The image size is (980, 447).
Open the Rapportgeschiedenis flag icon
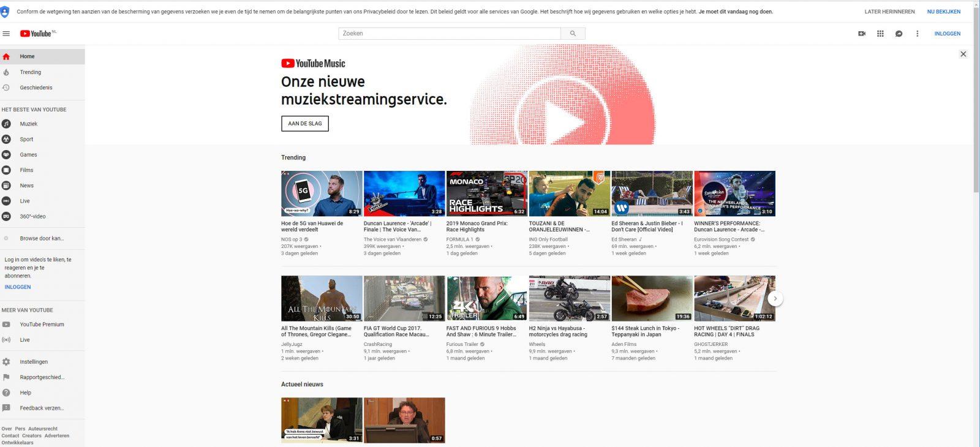[x=6, y=377]
